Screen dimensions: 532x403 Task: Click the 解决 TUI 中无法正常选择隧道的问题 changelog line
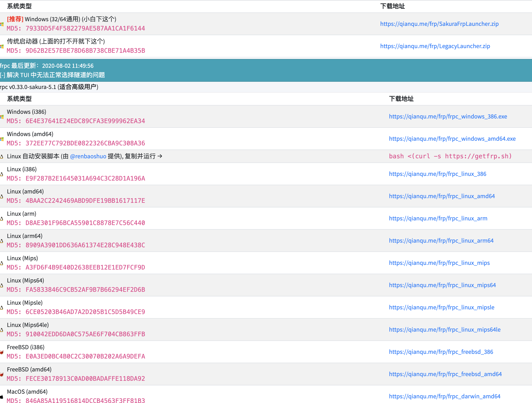point(52,75)
